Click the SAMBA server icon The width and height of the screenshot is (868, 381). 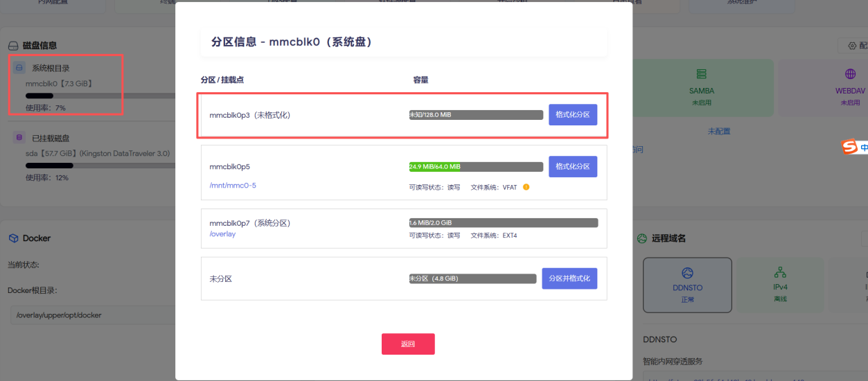[701, 74]
